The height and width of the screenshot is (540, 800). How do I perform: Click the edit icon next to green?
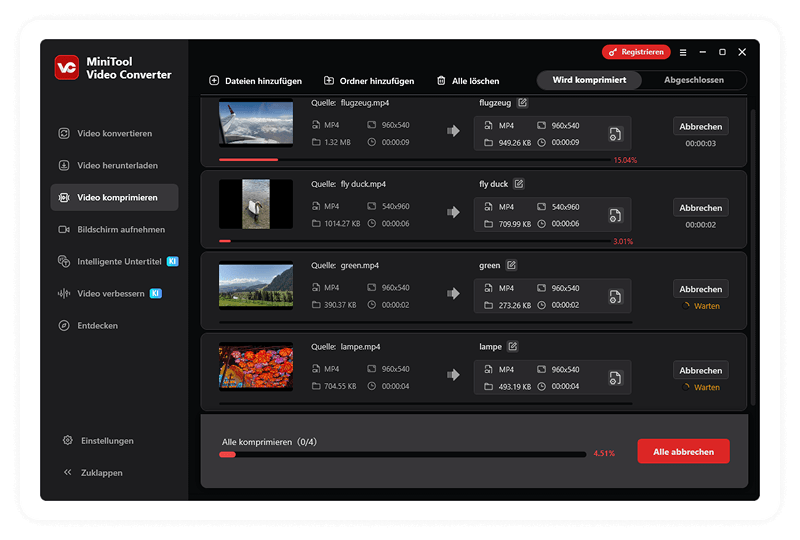(x=511, y=265)
